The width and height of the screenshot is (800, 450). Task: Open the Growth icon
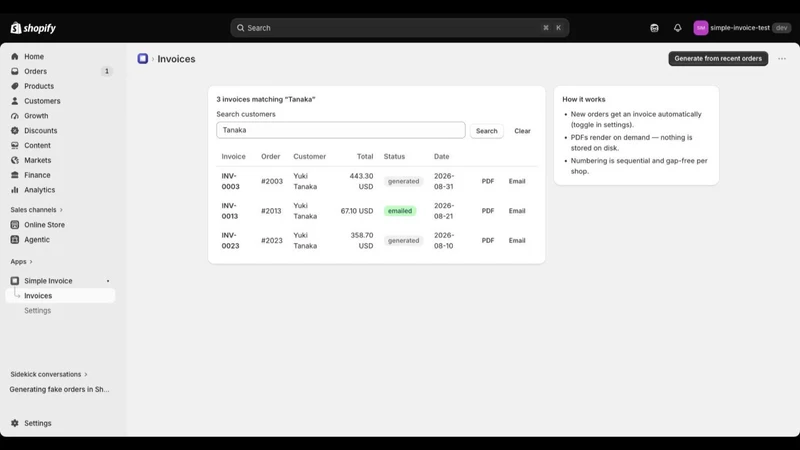pos(15,116)
